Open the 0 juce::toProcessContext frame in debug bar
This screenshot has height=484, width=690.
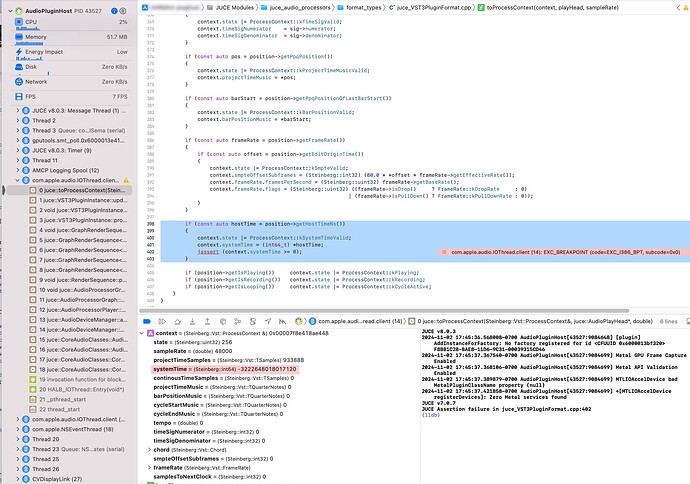coord(531,321)
